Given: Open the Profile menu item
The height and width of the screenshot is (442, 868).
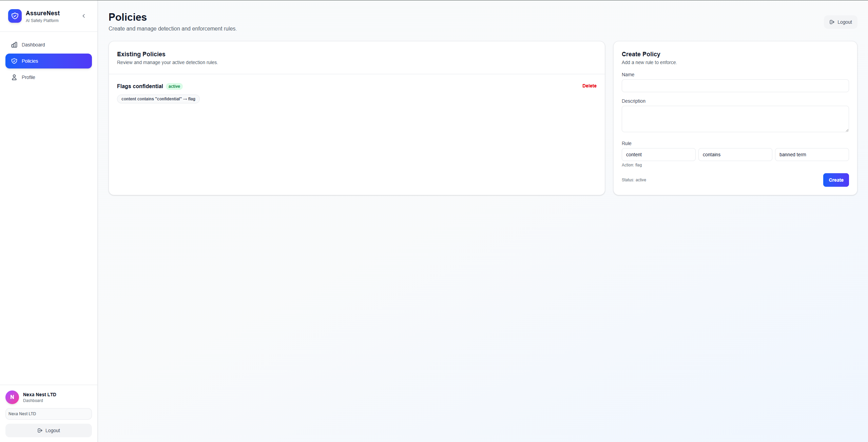Looking at the screenshot, I should (x=28, y=77).
